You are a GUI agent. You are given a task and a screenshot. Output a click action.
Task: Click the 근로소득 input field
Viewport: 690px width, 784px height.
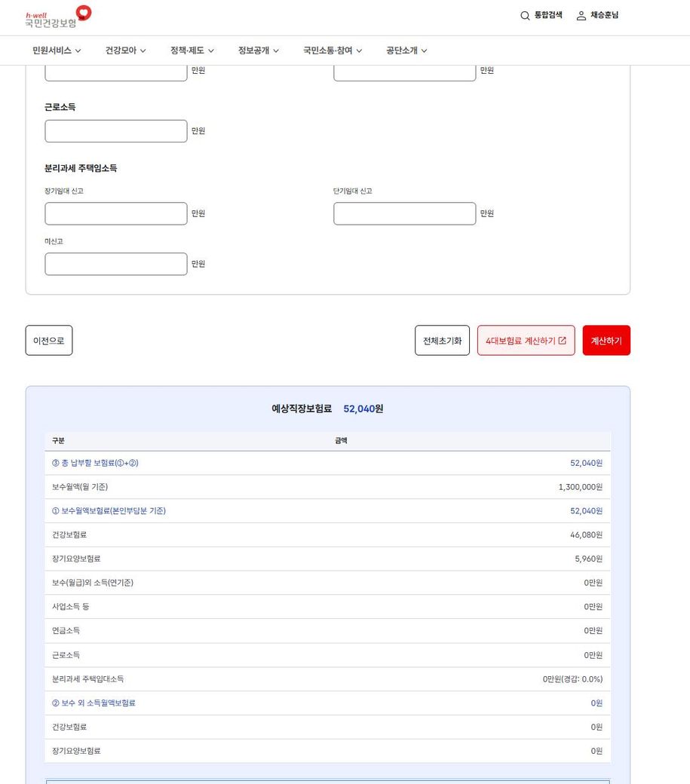(115, 131)
